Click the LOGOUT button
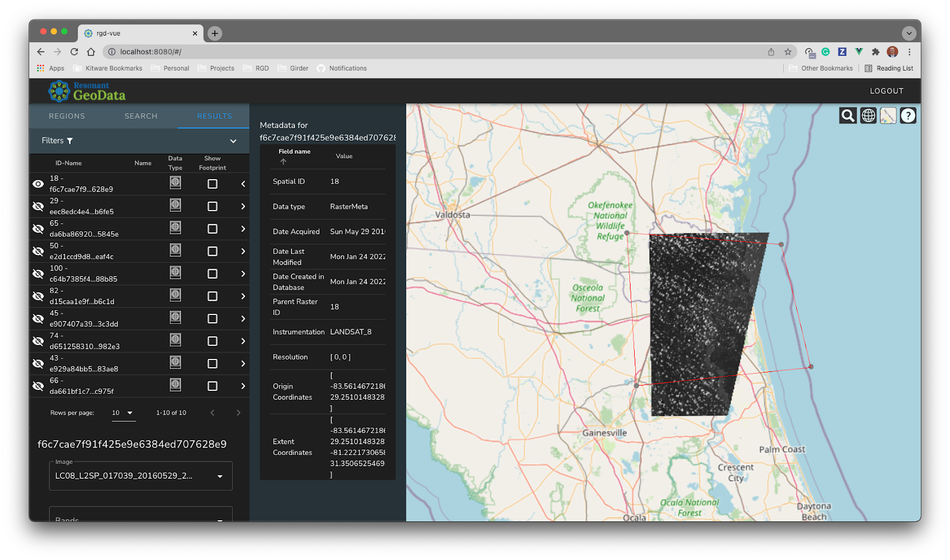The image size is (950, 560). tap(886, 91)
